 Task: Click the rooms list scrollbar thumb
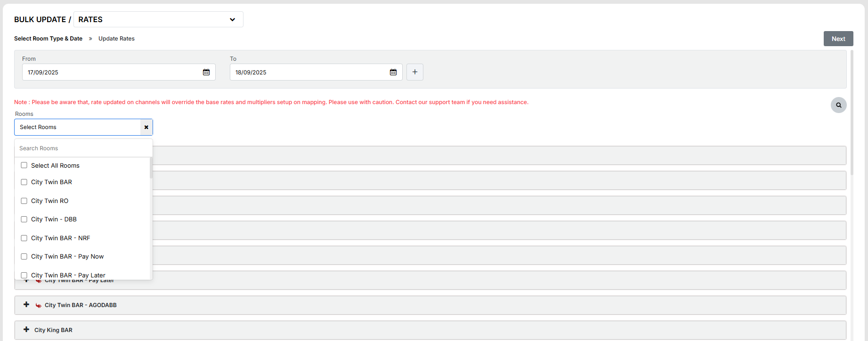click(151, 168)
